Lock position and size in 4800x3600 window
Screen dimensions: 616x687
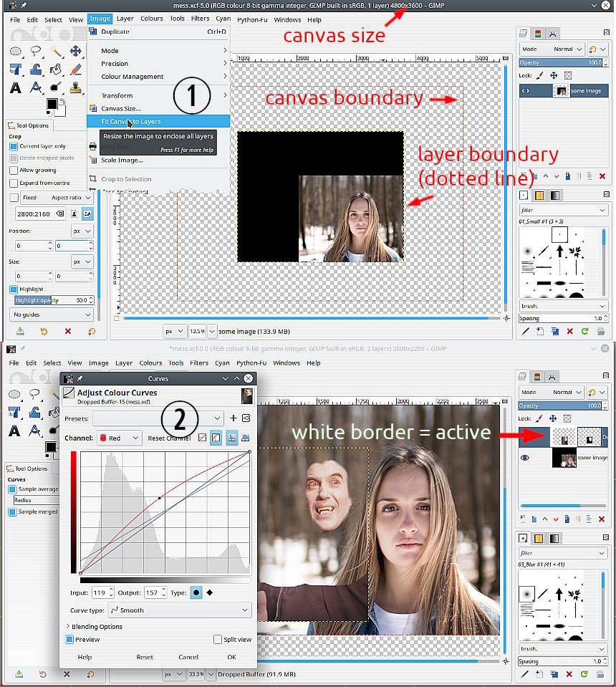click(x=554, y=75)
